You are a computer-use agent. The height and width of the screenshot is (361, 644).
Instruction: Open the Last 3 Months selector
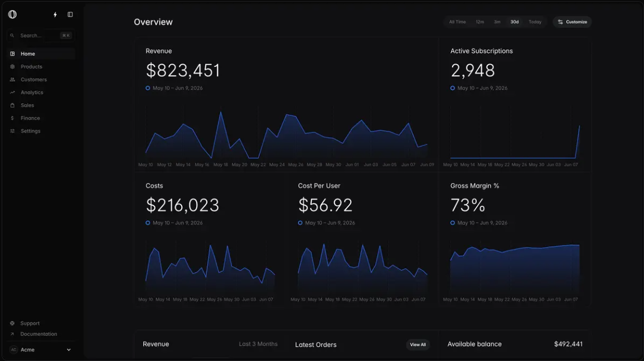[258, 344]
